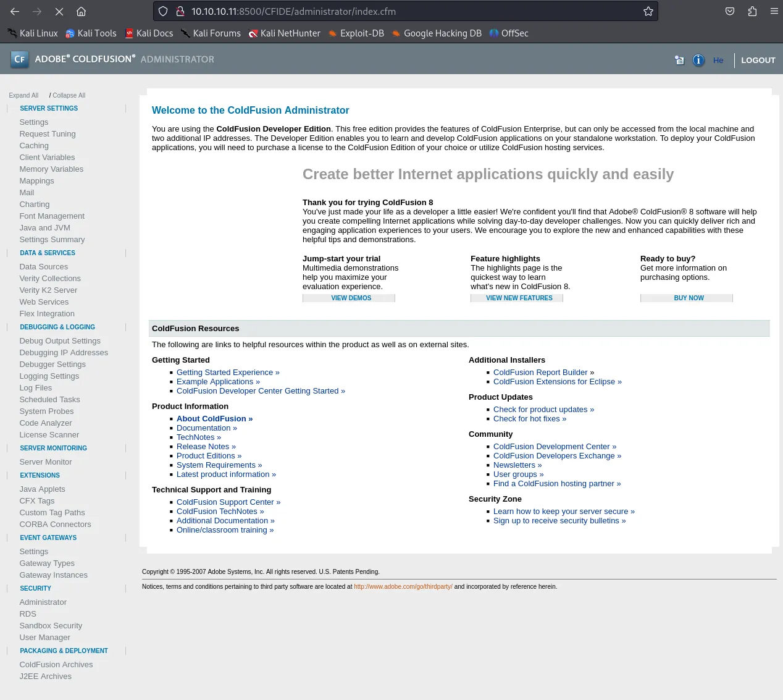Open the About ColdFusion link

pyautogui.click(x=214, y=419)
